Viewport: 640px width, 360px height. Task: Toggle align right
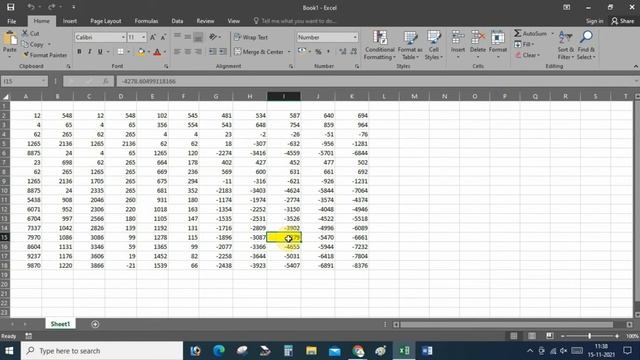point(198,52)
